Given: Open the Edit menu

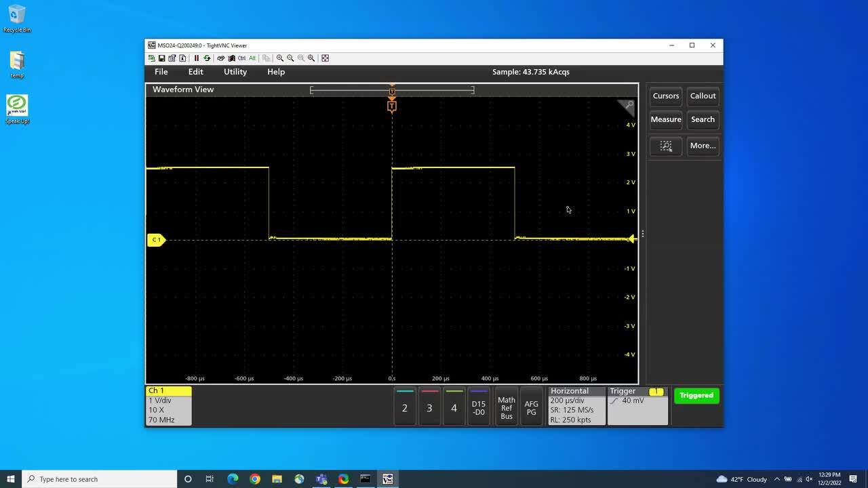Looking at the screenshot, I should coord(195,72).
